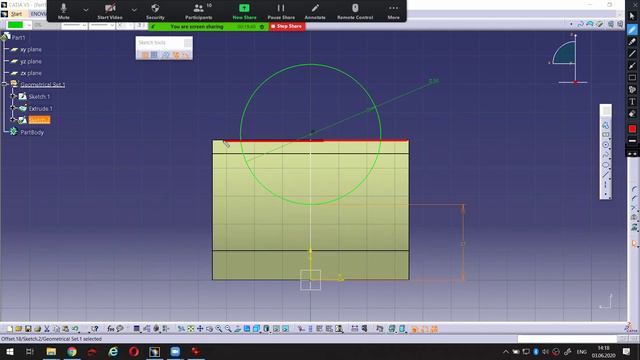Select the Spline tool in floating toolbar
Viewport: 640px width, 360px height.
coord(606,155)
